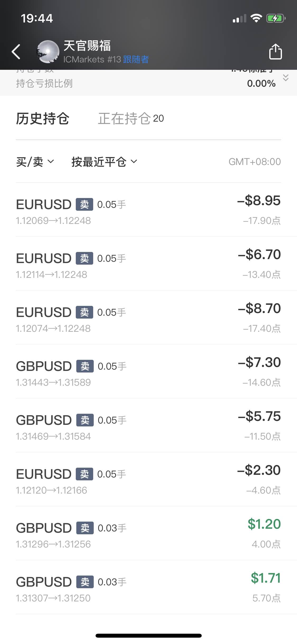
Task: Tap the GMT+08:00 timezone label
Action: pos(254,162)
